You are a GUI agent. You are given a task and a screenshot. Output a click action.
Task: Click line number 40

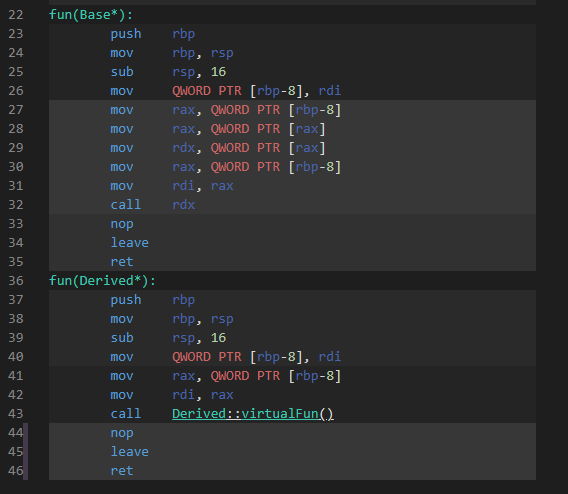16,357
